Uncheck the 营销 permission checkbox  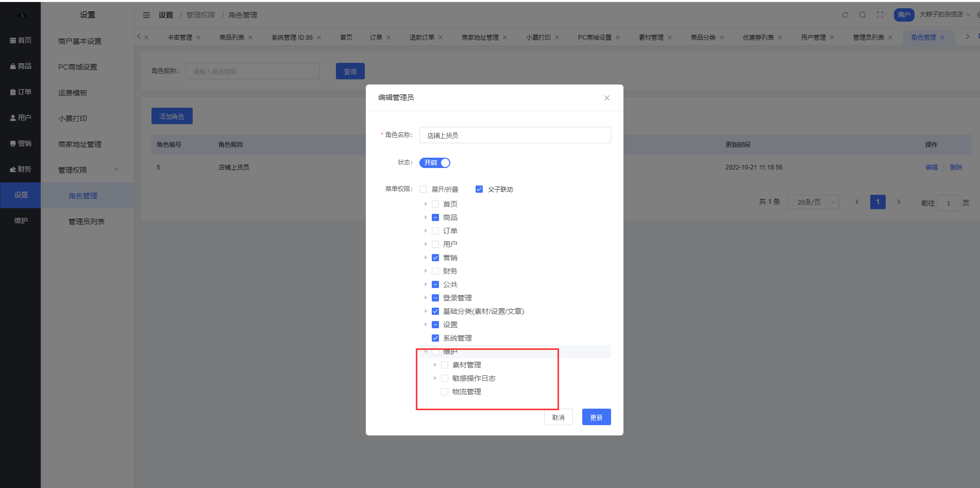tap(435, 258)
